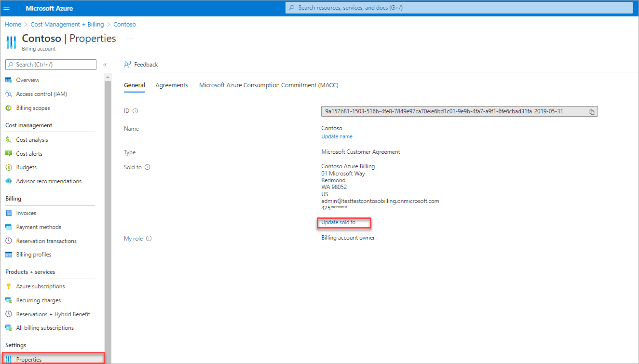Click the Overview sidebar icon
The image size is (639, 364).
click(9, 80)
